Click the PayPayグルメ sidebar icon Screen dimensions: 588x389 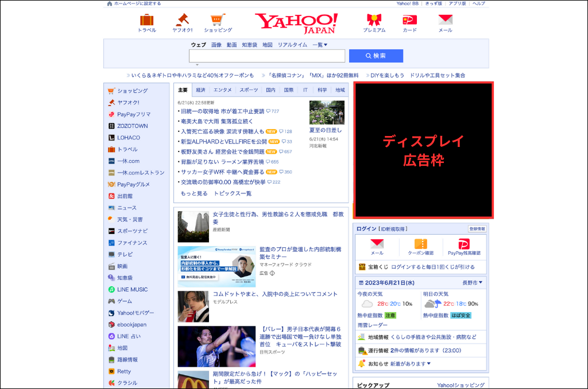111,184
